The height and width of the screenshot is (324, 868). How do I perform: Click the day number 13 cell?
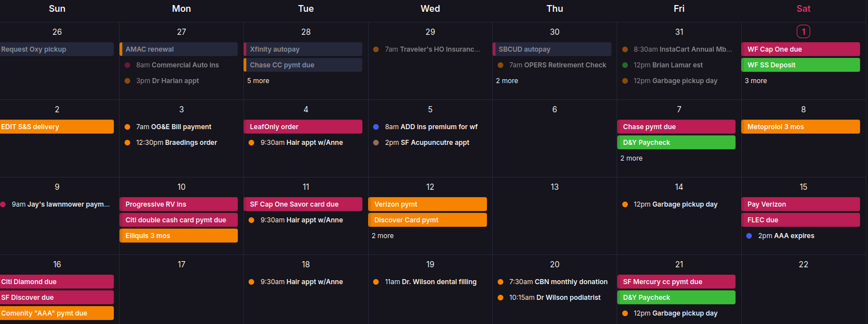(x=554, y=187)
